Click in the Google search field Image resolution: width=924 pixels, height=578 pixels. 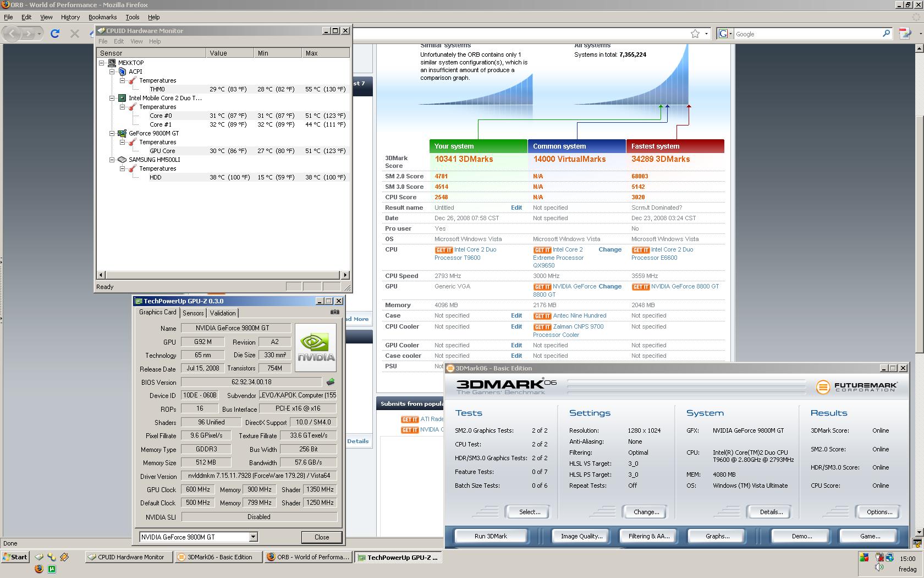(807, 34)
